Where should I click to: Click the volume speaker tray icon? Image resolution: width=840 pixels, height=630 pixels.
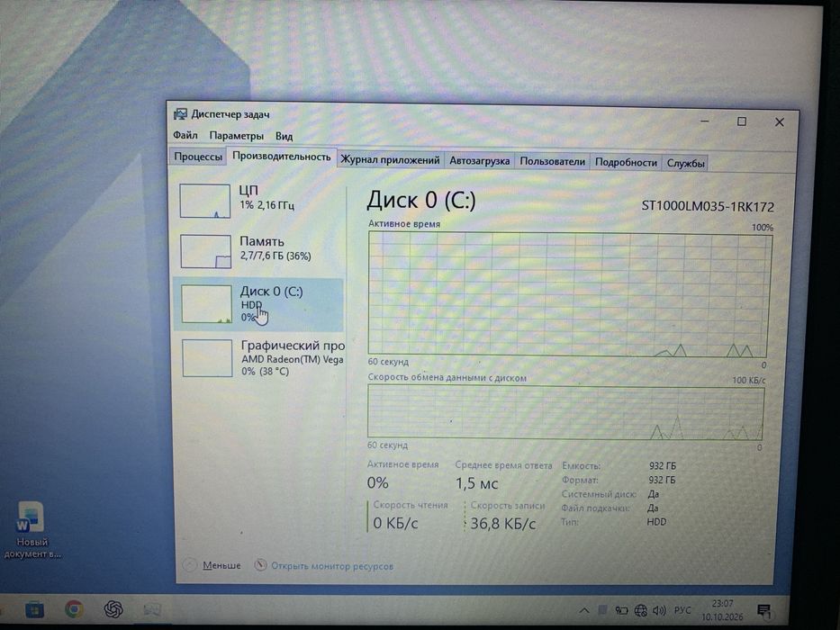(x=659, y=610)
